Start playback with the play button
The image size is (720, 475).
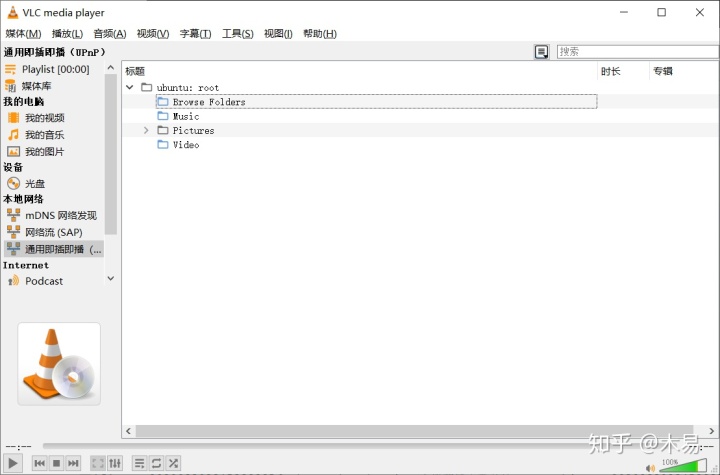pyautogui.click(x=13, y=463)
